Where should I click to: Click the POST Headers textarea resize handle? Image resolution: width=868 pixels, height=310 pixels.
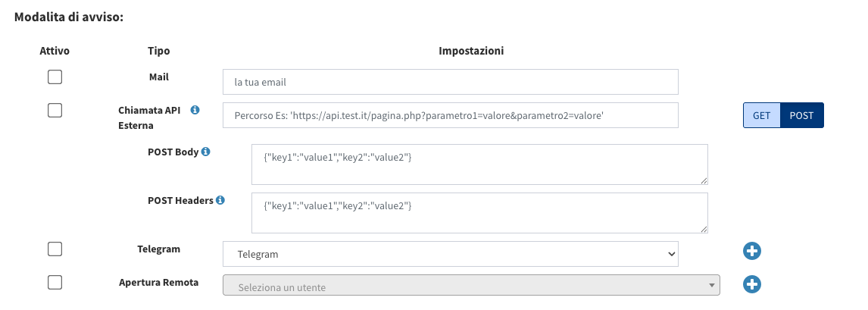(x=704, y=229)
